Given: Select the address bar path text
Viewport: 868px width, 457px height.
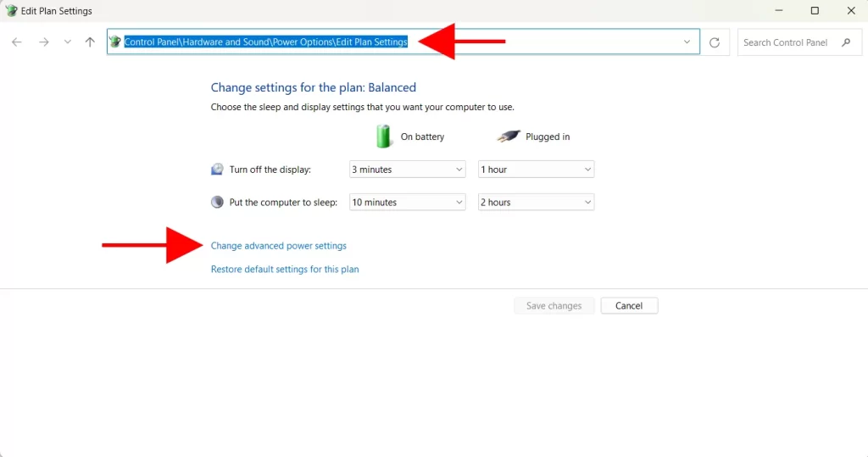Looking at the screenshot, I should (265, 42).
